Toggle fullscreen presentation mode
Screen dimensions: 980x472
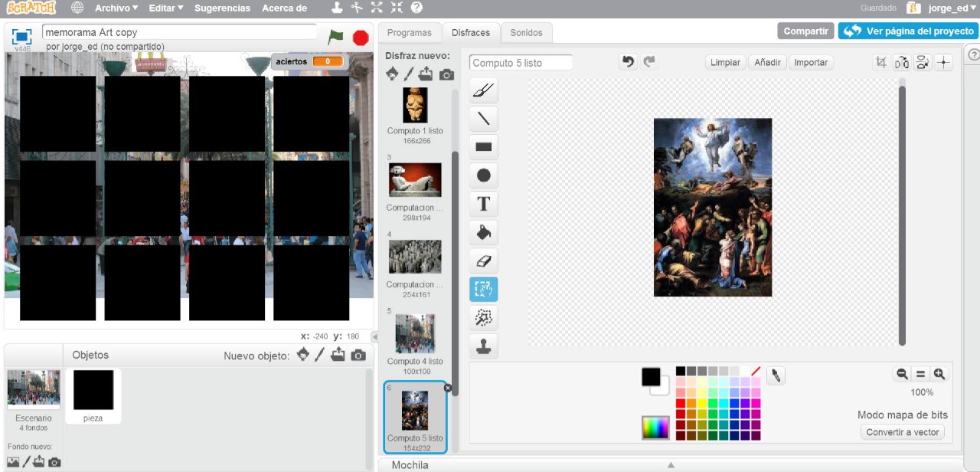(21, 36)
